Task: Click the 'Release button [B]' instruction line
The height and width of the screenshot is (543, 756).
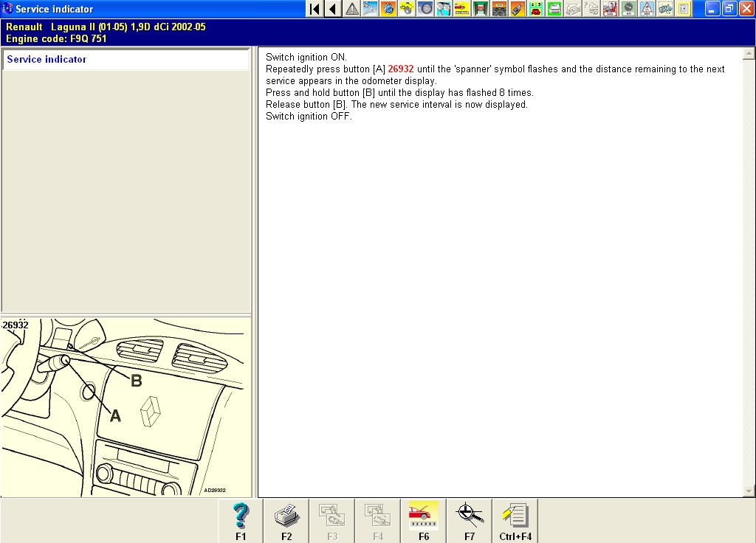Action: point(396,105)
